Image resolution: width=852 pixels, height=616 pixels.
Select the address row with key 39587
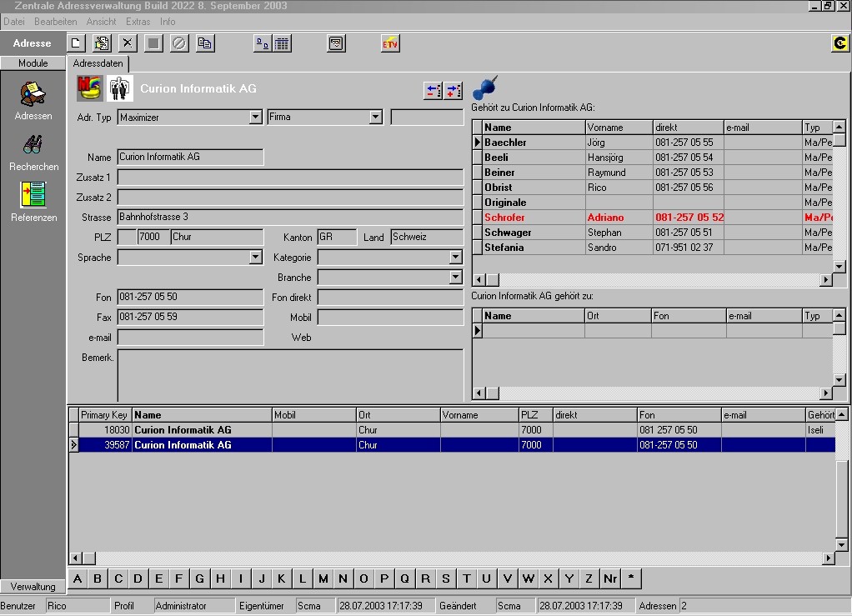pos(452,445)
